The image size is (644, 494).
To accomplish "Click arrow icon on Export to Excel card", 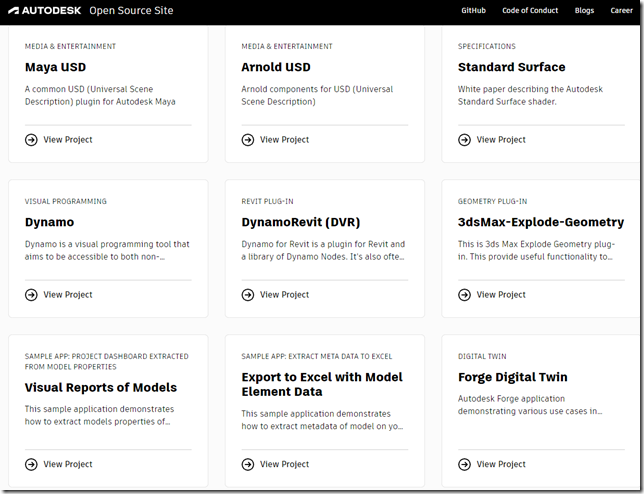I will (248, 464).
